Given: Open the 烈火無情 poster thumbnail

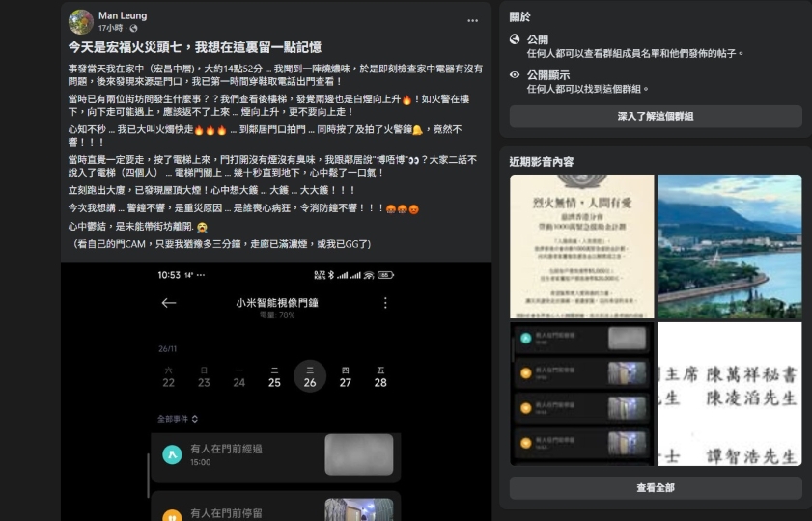Looking at the screenshot, I should tap(581, 246).
